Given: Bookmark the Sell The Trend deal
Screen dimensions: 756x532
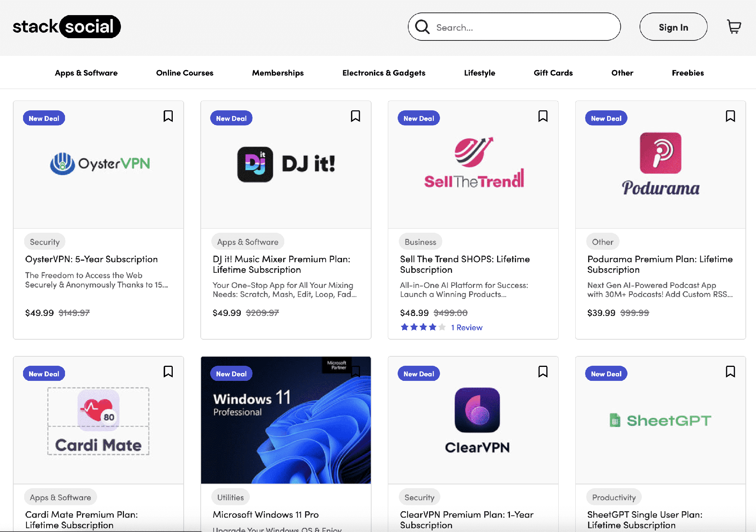Looking at the screenshot, I should [543, 116].
